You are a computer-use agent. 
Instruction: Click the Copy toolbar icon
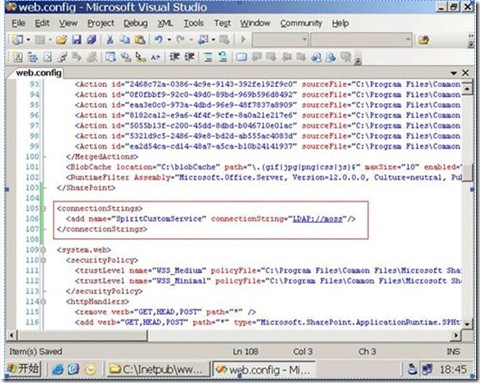tap(125, 40)
